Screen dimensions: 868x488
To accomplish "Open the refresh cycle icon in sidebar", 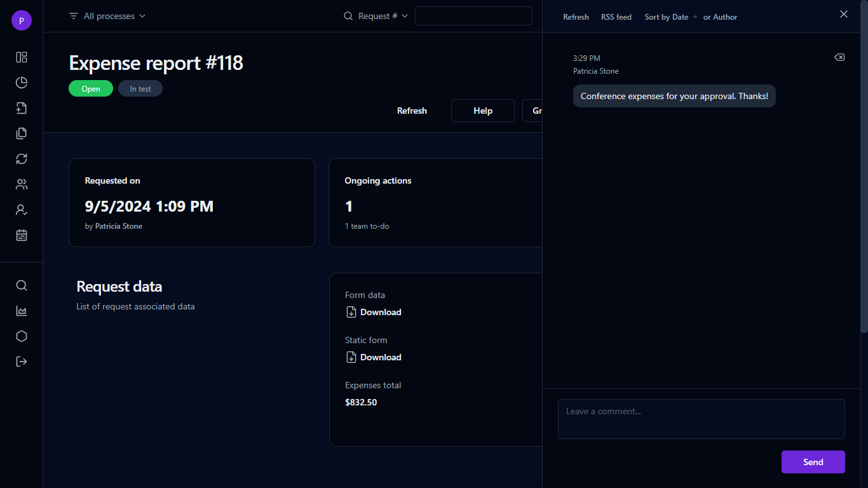I will (22, 159).
